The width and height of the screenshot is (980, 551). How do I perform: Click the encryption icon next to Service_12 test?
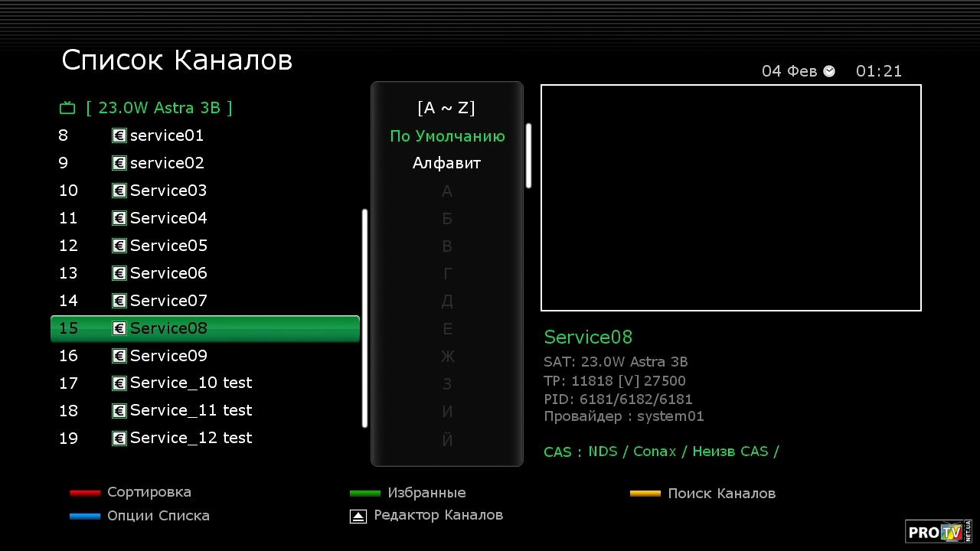coord(119,439)
